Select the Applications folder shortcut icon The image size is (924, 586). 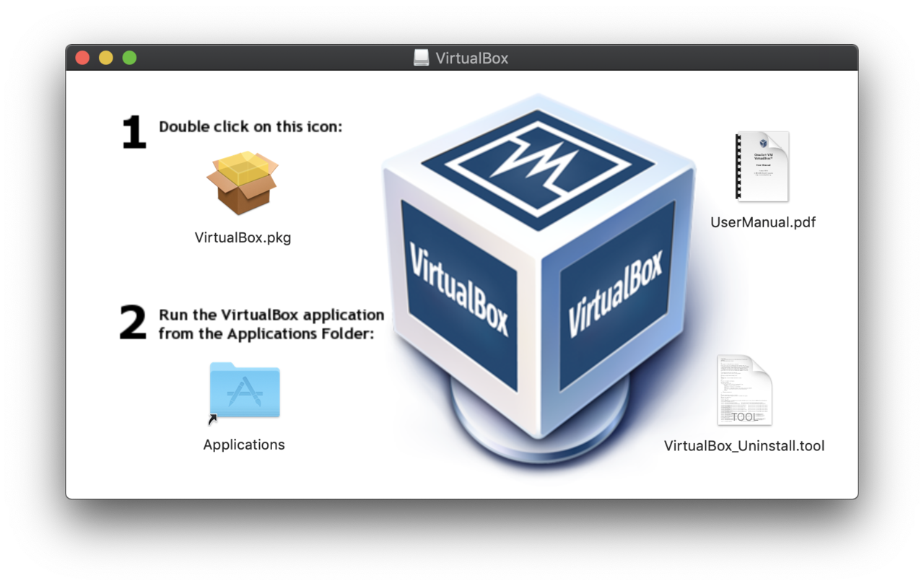(244, 390)
